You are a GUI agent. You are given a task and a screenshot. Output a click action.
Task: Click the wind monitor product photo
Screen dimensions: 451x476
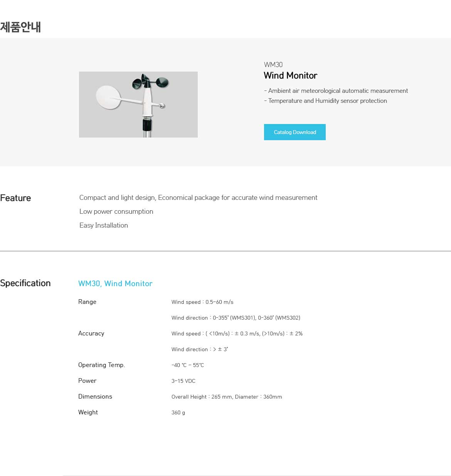[138, 104]
